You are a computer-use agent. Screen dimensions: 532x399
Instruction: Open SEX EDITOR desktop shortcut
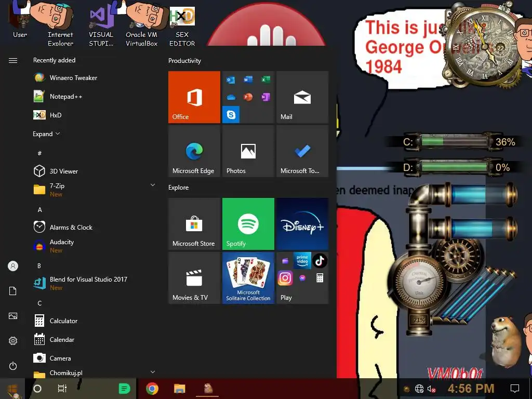[x=182, y=26]
